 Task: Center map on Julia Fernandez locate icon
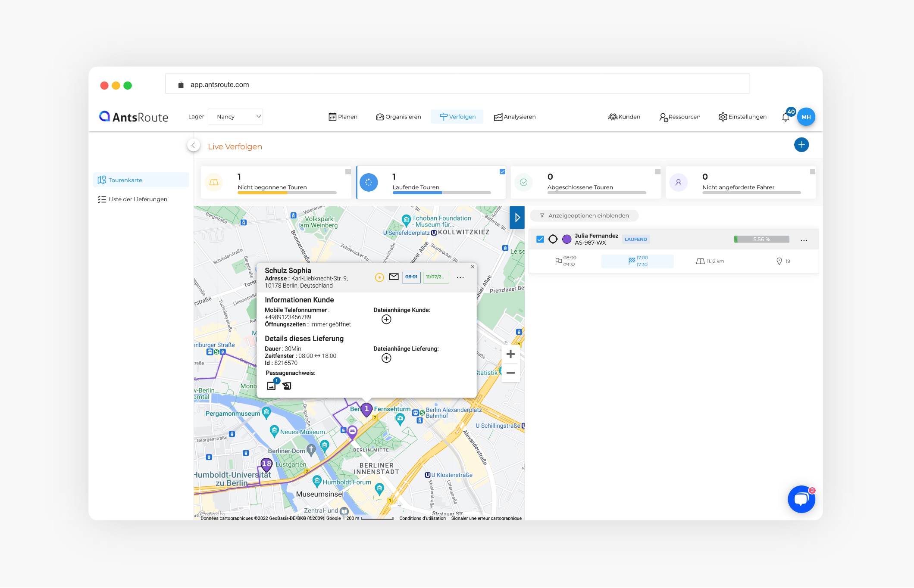pos(553,239)
